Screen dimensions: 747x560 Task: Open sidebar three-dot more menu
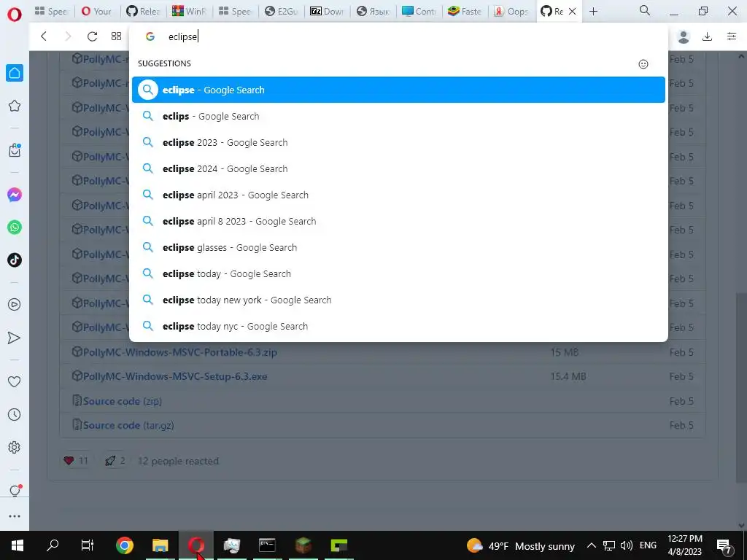click(x=15, y=516)
